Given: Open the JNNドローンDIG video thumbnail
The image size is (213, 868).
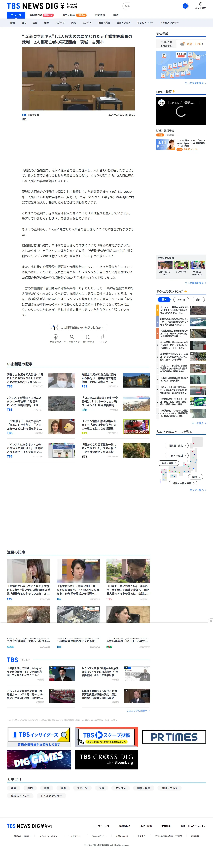Looking at the screenshot, I should tap(165, 265).
